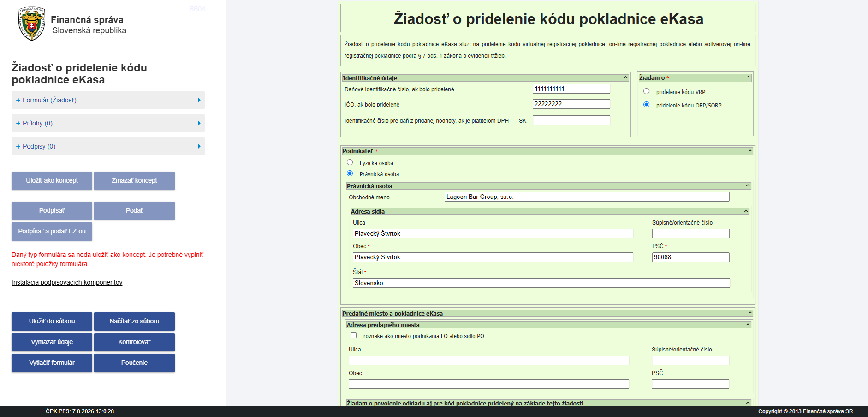
Task: Click Podpísať a podať EZ-ou button
Action: point(52,232)
